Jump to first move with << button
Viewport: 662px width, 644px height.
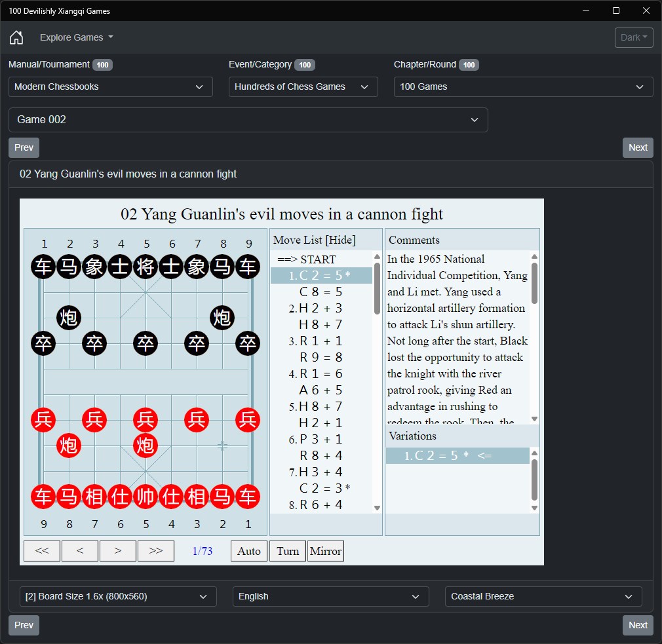pos(42,551)
